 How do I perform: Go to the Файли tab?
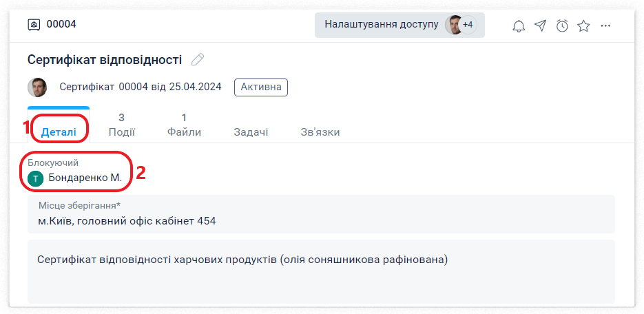(184, 125)
